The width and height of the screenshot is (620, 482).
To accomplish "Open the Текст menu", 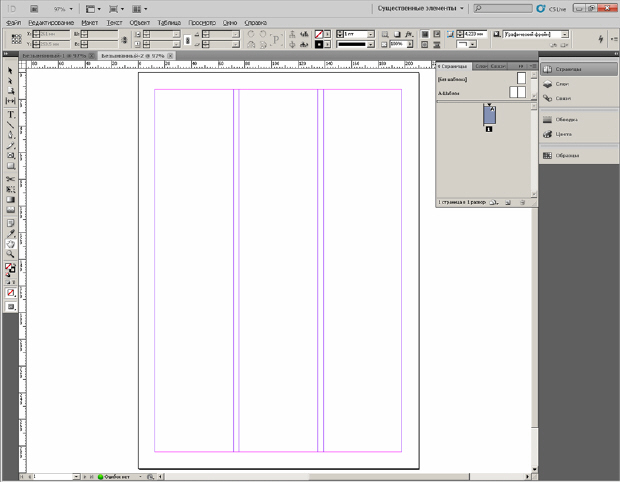I will pyautogui.click(x=114, y=23).
